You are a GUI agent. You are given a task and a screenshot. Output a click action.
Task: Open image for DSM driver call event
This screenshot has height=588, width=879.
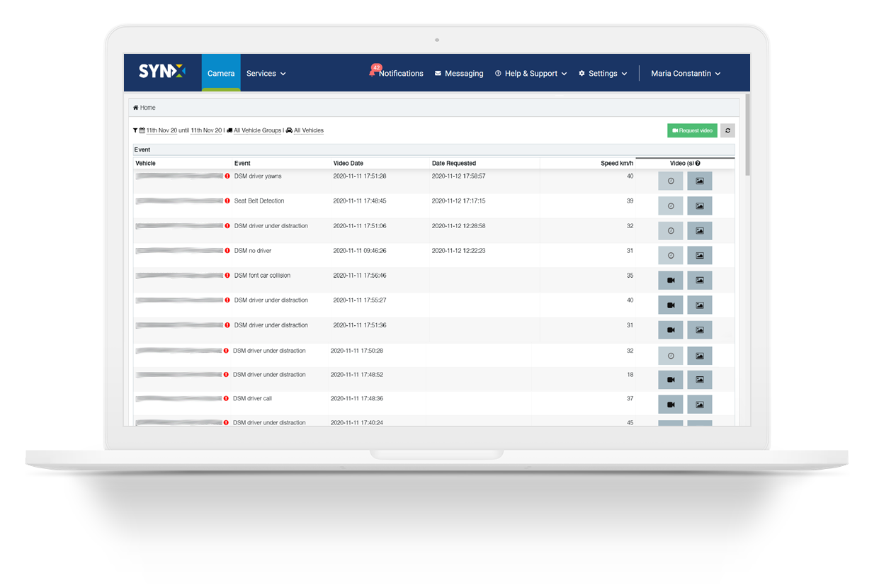tap(700, 405)
